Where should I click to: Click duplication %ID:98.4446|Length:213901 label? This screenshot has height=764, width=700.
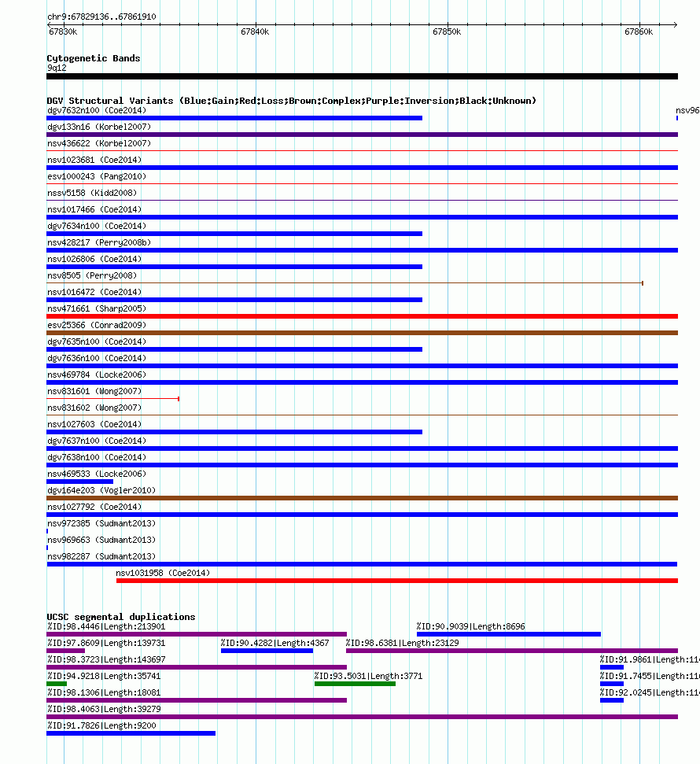[x=106, y=628]
